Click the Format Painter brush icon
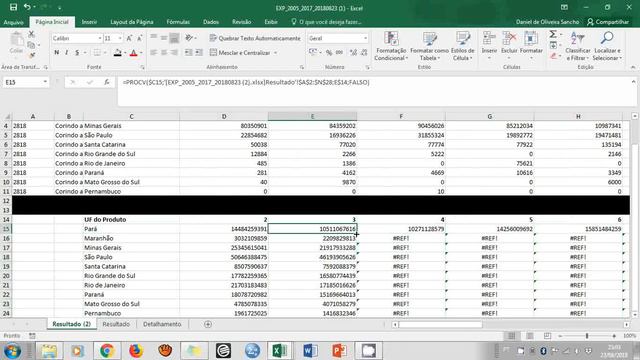The height and width of the screenshot is (360, 640). 31,55
